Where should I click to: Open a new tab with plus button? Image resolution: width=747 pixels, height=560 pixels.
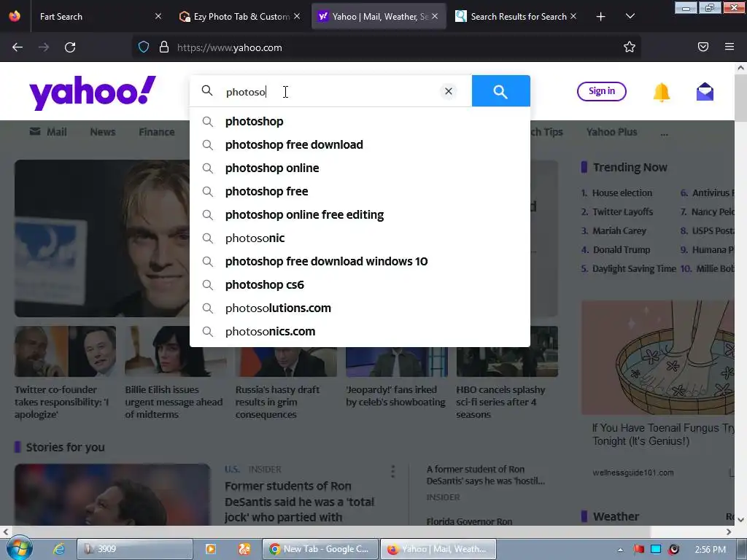pos(601,17)
